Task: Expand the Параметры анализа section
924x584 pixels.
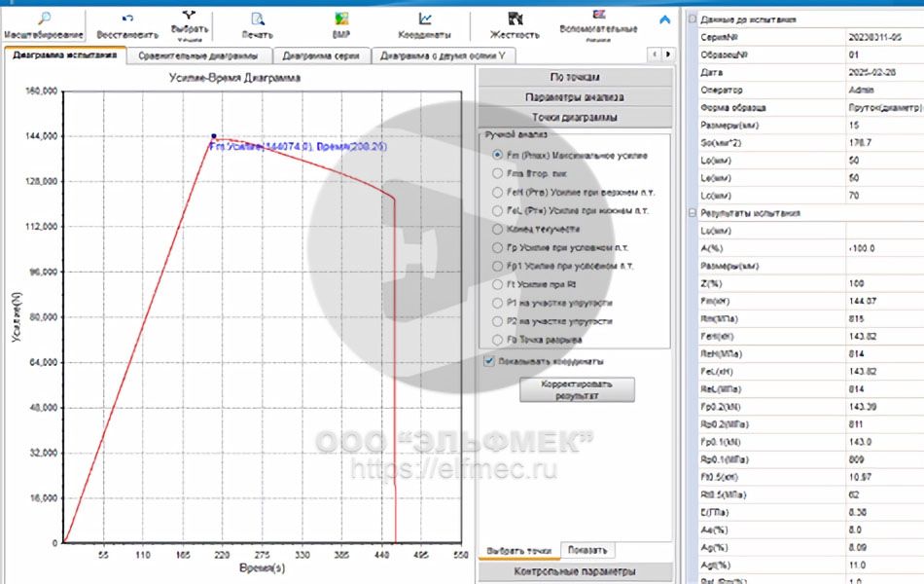Action: (575, 96)
